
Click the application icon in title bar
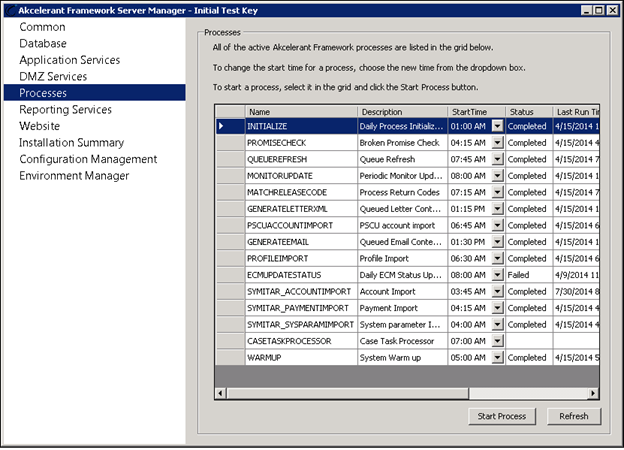11,10
